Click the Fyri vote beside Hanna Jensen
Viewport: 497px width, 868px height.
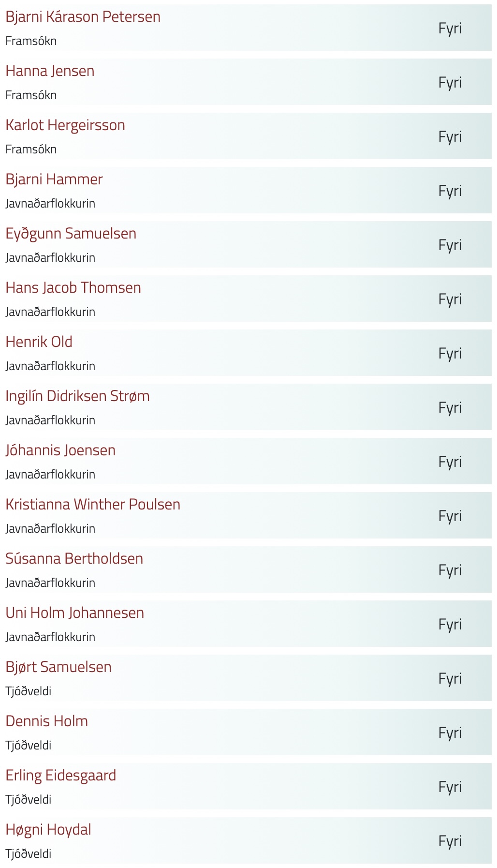[450, 83]
